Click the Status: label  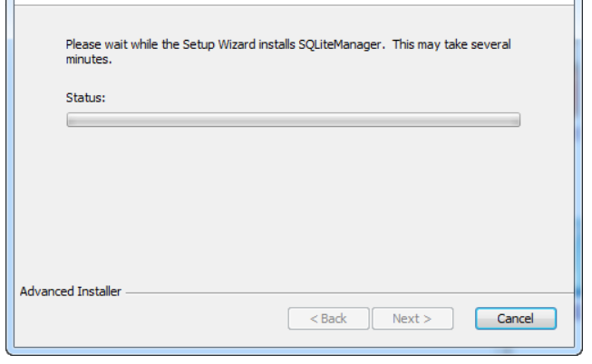click(x=86, y=98)
